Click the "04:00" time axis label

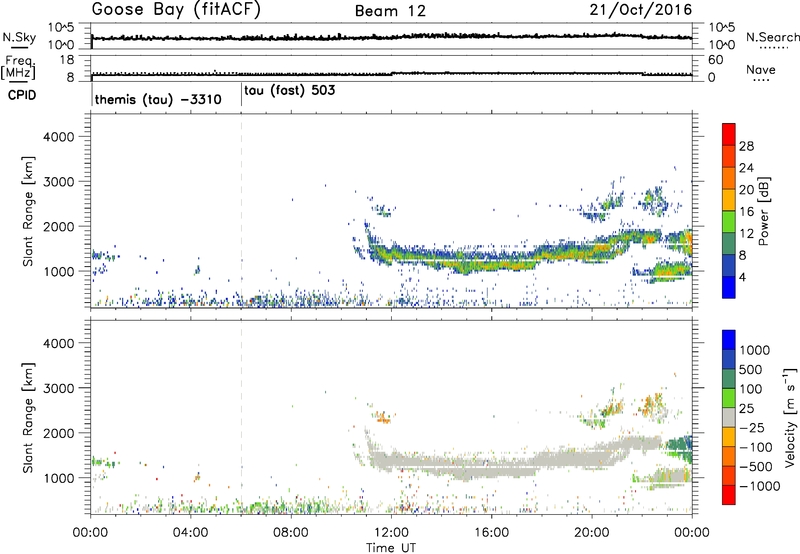tap(191, 533)
